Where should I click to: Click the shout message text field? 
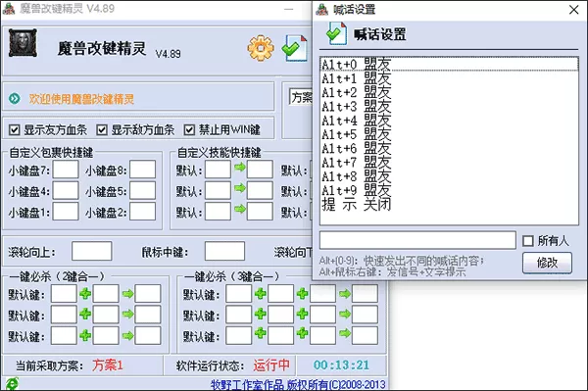[x=417, y=240]
